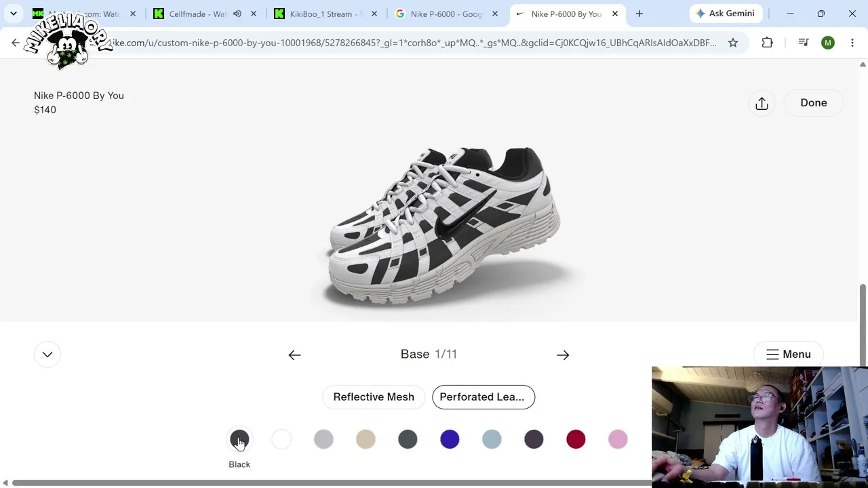Click the Base 1/11 step label
Viewport: 868px width, 488px height.
(429, 354)
